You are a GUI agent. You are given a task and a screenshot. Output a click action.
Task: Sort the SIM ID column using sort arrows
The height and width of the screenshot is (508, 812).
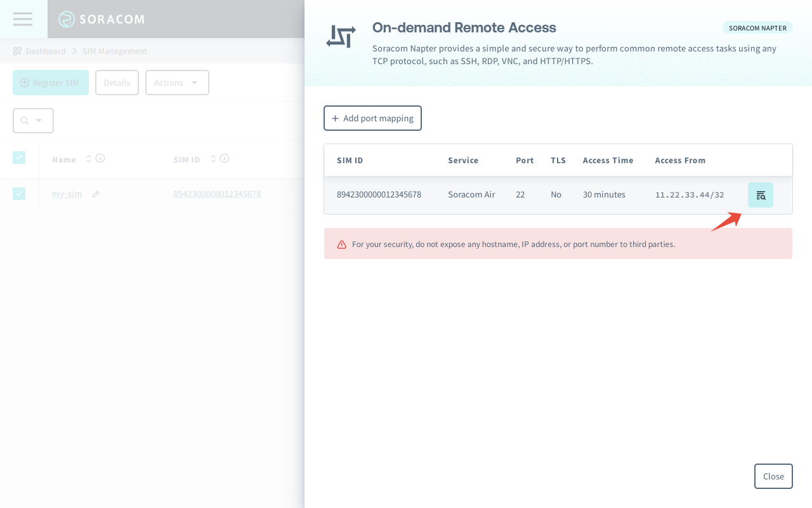tap(213, 158)
